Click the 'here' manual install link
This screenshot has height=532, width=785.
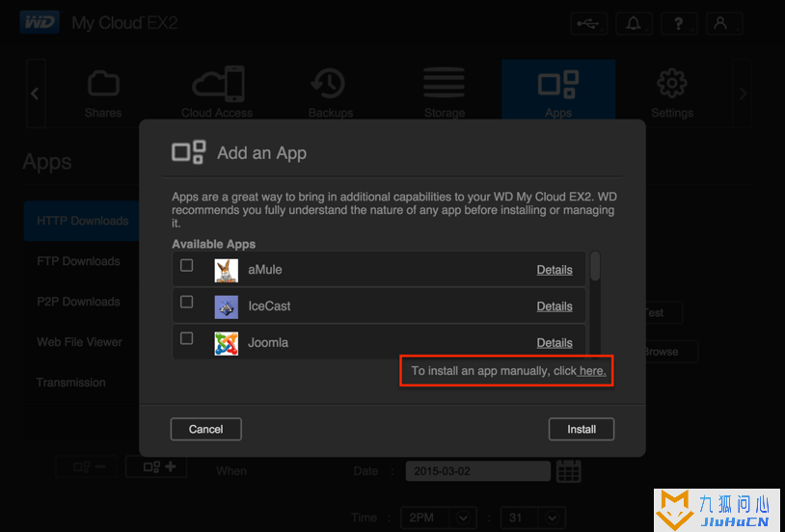592,371
